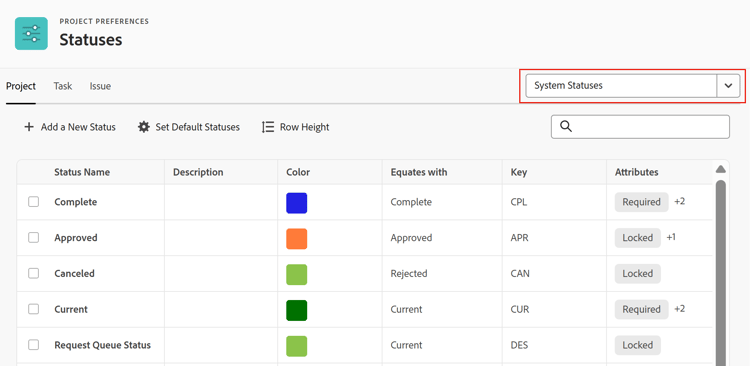Click the gear icon beside Set Default Statuses
The width and height of the screenshot is (750, 366).
pyautogui.click(x=143, y=127)
